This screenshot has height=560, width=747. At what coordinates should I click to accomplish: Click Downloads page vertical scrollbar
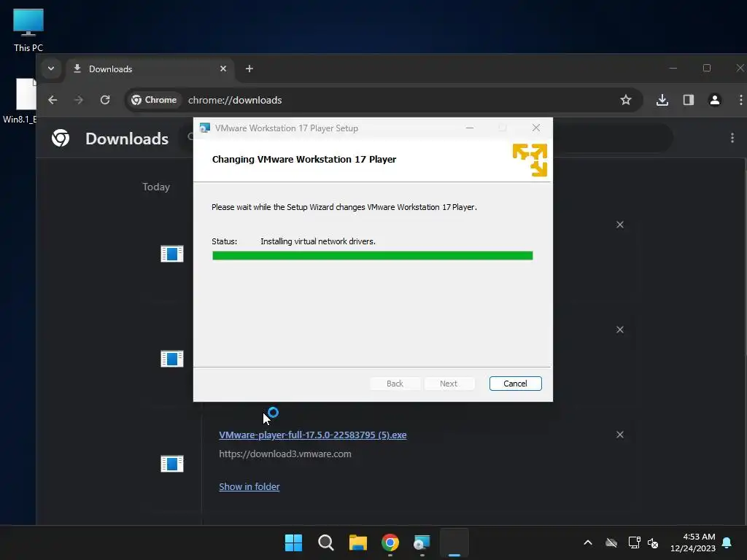click(x=745, y=257)
